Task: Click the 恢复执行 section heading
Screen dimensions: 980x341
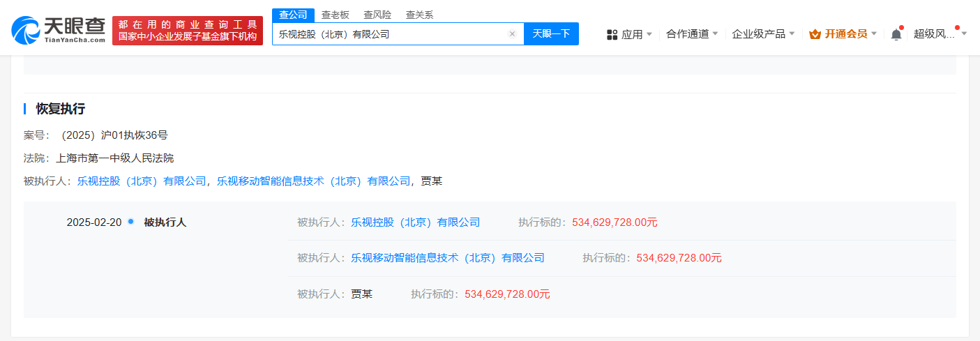Action: click(61, 109)
